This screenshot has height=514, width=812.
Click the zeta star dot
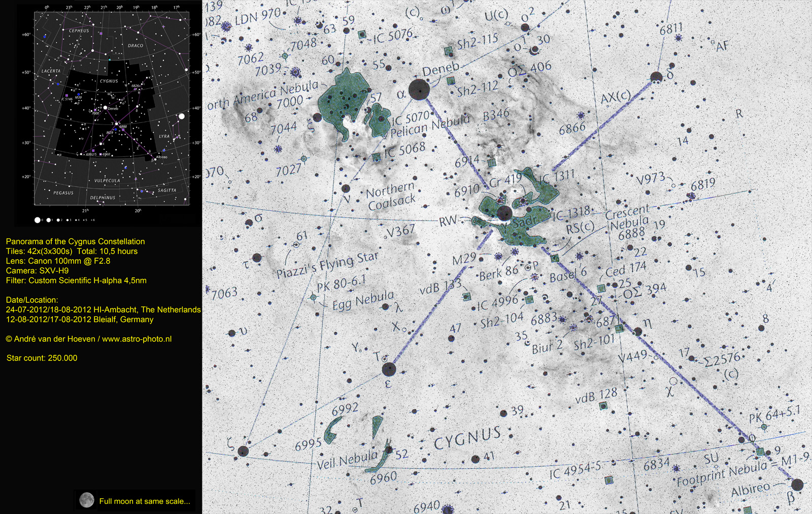pyautogui.click(x=243, y=451)
